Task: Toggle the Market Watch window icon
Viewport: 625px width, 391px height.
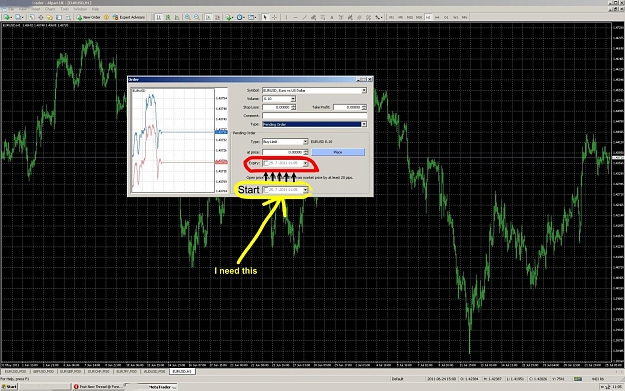Action: tap(31, 17)
